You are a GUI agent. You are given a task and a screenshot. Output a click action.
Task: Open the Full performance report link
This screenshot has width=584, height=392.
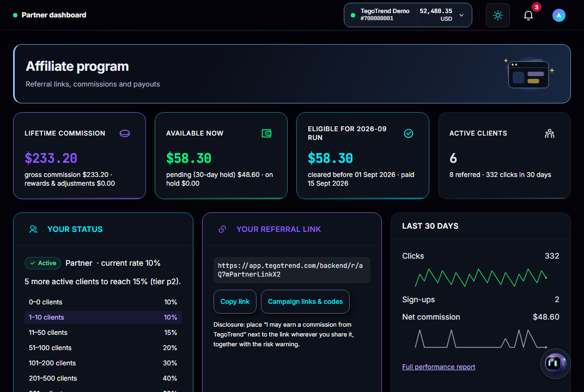click(439, 367)
